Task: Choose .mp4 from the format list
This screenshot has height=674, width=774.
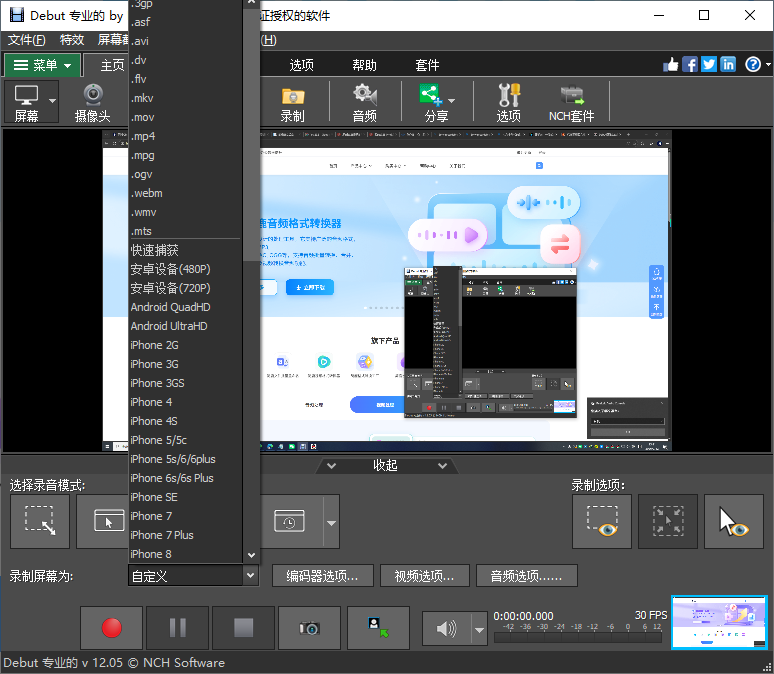Action: 186,136
